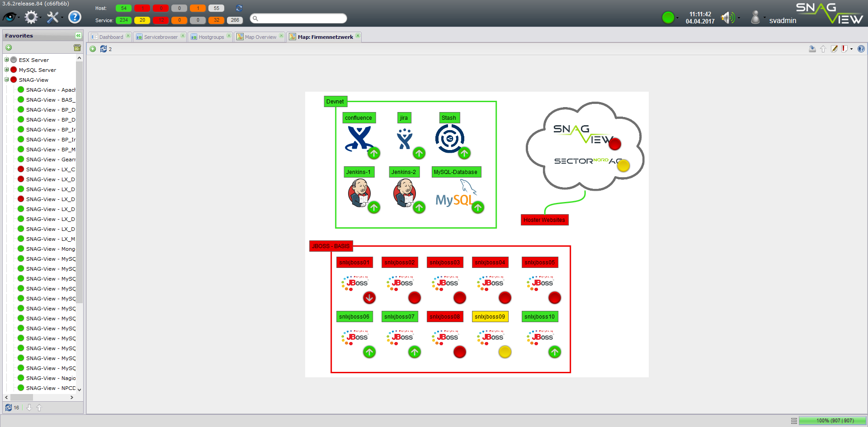Switch to the Servicebrowser tab
Image resolution: width=868 pixels, height=427 pixels.
pyautogui.click(x=161, y=37)
